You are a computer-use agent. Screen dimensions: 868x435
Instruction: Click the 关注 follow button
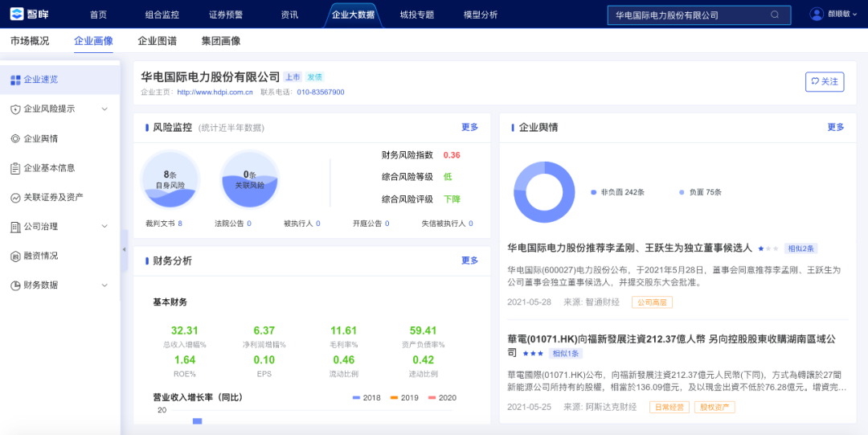825,81
